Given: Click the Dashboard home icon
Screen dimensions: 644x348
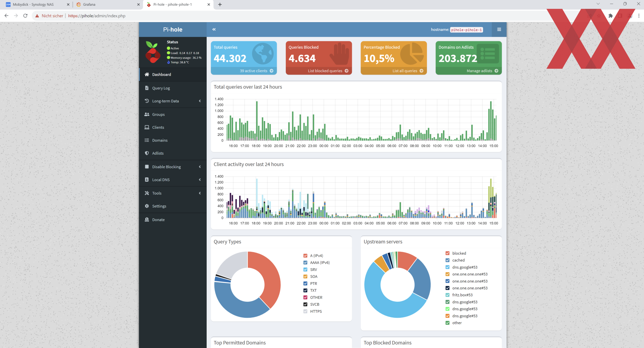Looking at the screenshot, I should (147, 74).
